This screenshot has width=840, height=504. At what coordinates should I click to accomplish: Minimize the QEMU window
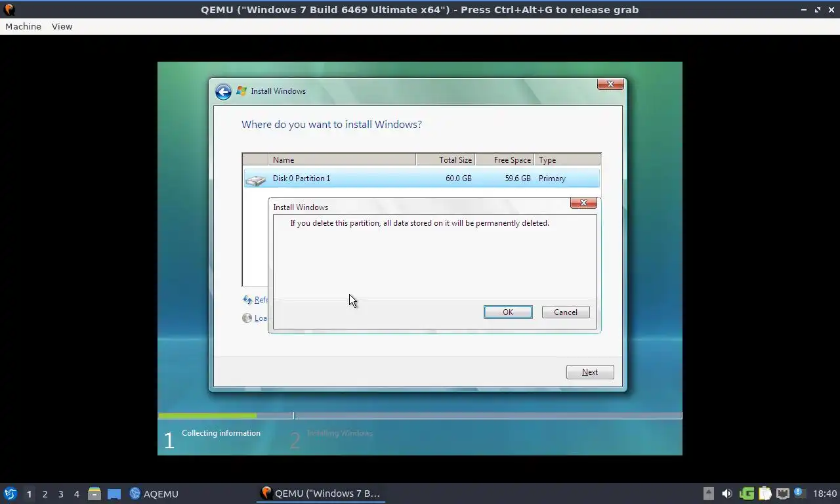point(804,10)
